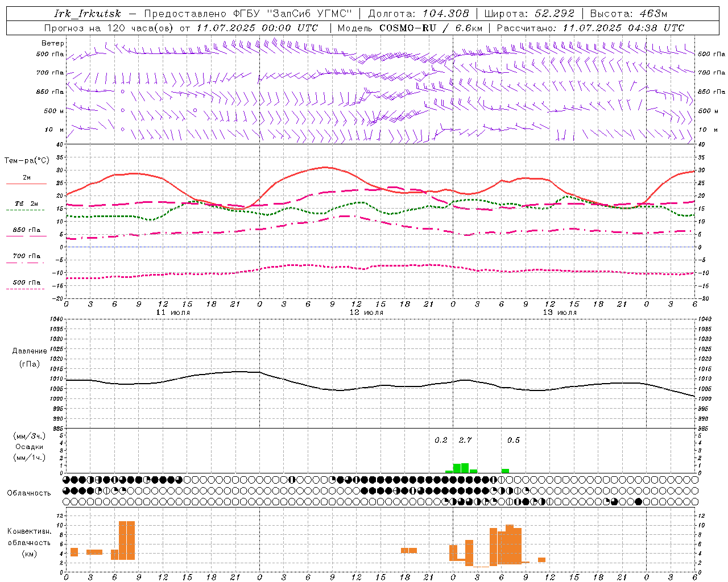Click the 'Широта: 52.292' value
This screenshot has height=582, width=728.
click(x=530, y=14)
